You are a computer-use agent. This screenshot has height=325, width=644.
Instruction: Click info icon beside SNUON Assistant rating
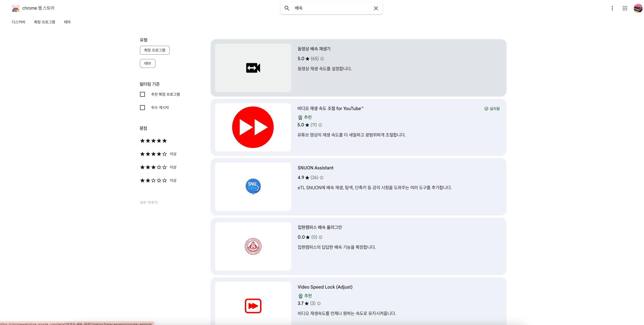click(x=322, y=178)
